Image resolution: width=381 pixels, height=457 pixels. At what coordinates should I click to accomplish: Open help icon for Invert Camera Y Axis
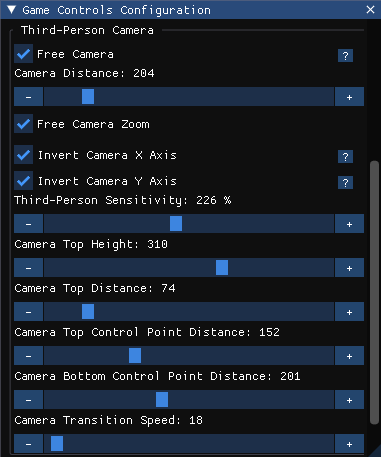(345, 183)
